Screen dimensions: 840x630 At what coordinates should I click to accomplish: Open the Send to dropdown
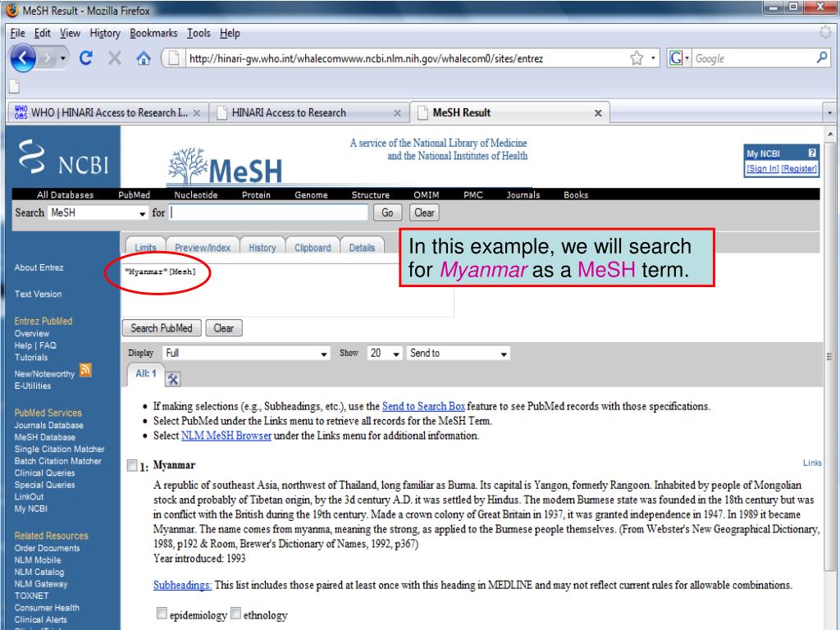(458, 353)
